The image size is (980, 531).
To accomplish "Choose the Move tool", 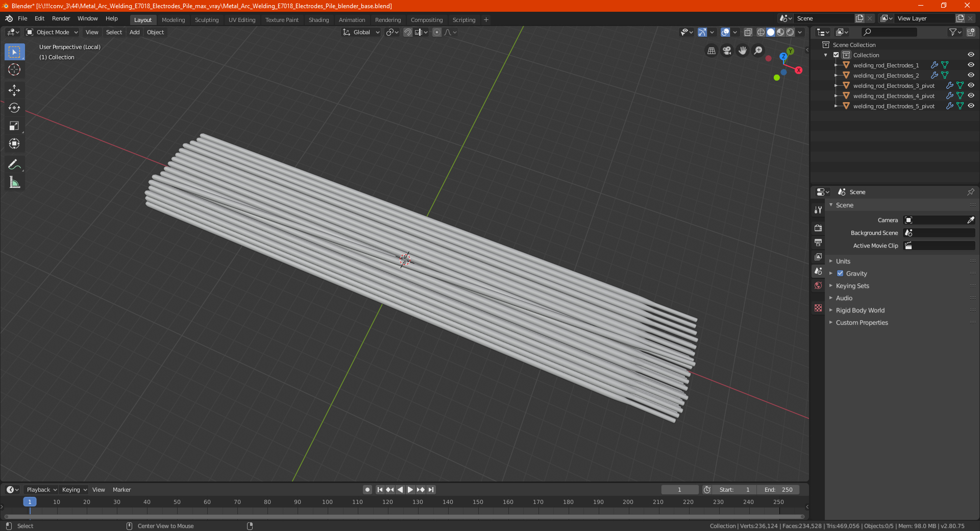I will (14, 90).
